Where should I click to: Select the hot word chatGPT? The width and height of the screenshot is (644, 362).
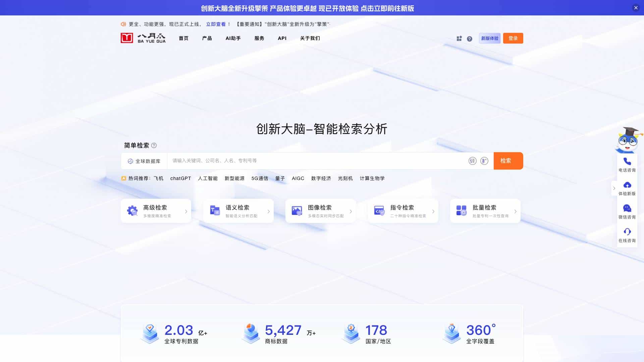pyautogui.click(x=180, y=178)
